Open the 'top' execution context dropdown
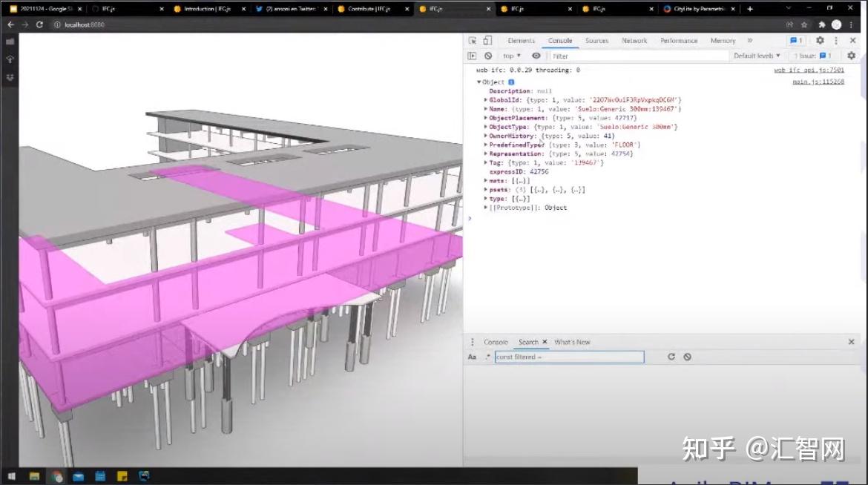 [x=511, y=56]
